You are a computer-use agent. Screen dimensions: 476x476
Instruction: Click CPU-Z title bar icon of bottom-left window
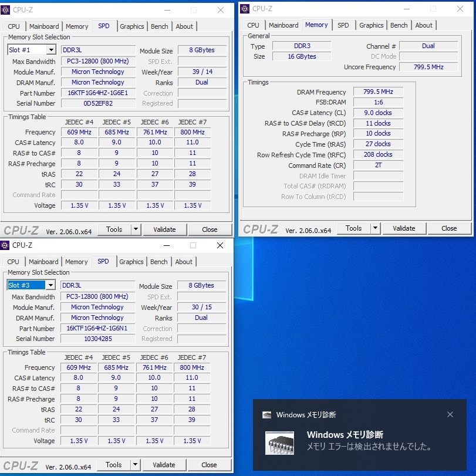(5, 245)
